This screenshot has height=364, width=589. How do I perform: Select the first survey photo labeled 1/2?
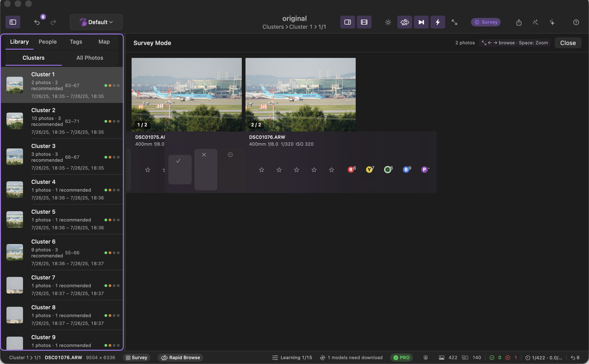(x=187, y=94)
